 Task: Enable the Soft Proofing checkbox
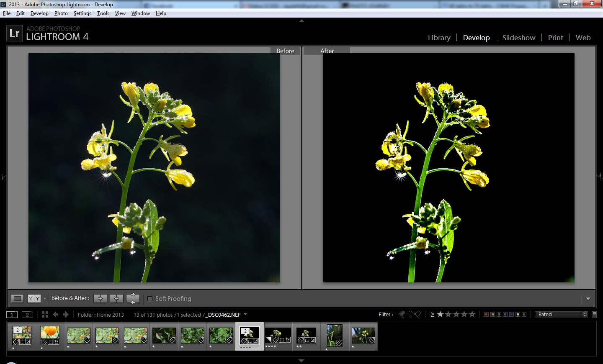[x=150, y=298]
